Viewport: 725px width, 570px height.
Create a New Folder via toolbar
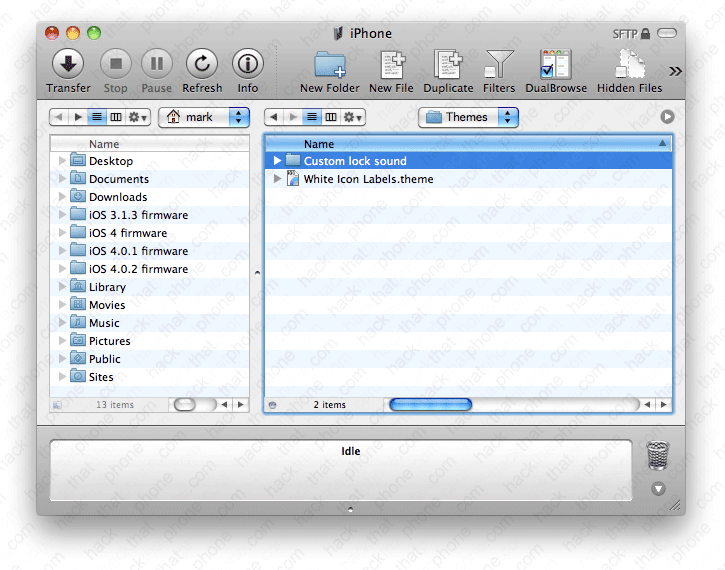click(330, 65)
